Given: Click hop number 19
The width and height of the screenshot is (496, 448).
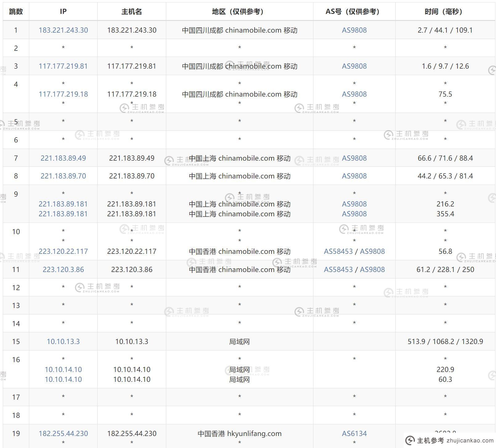Looking at the screenshot, I should pos(16,434).
